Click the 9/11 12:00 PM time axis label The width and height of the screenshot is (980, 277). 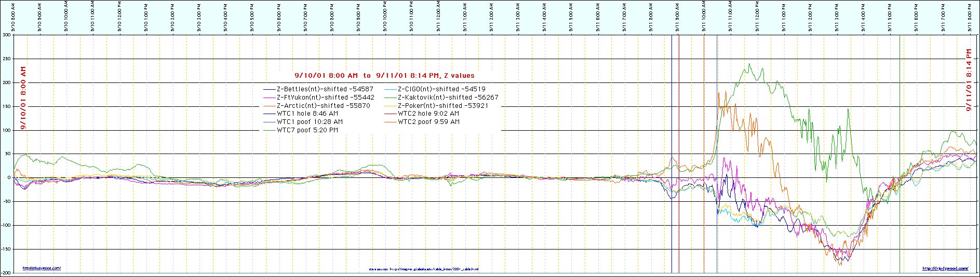(x=757, y=17)
